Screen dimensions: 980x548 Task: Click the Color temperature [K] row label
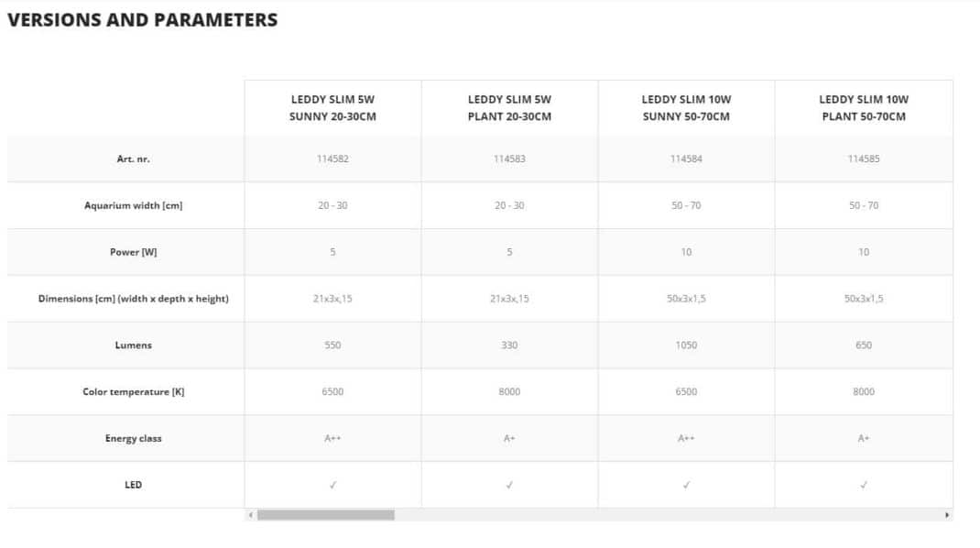(134, 392)
